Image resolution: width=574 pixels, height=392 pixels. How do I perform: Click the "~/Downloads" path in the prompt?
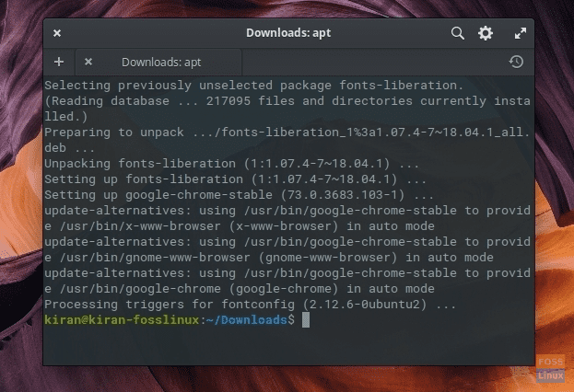coord(246,320)
